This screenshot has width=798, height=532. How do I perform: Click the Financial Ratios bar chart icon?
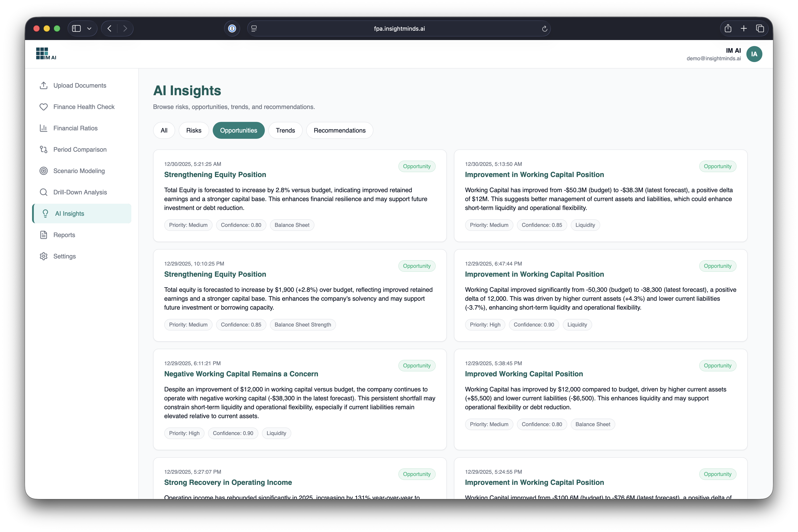43,128
